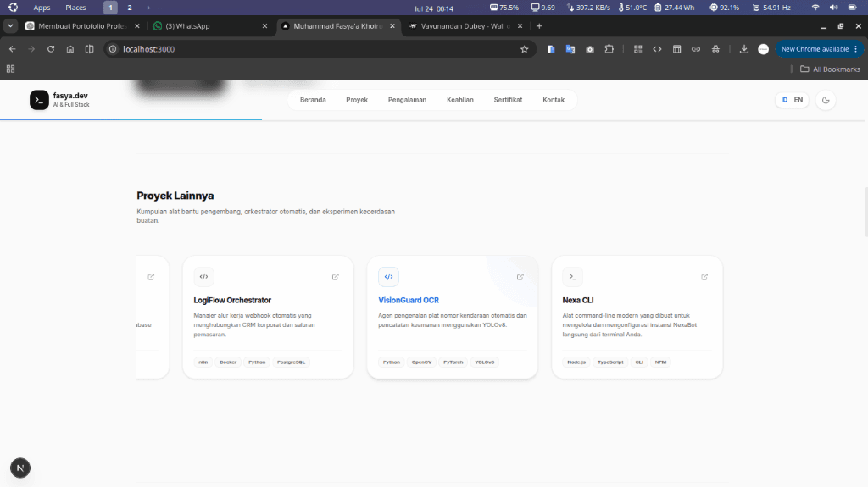868x487 pixels.
Task: Click the YOLOv8 tag
Action: (484, 362)
